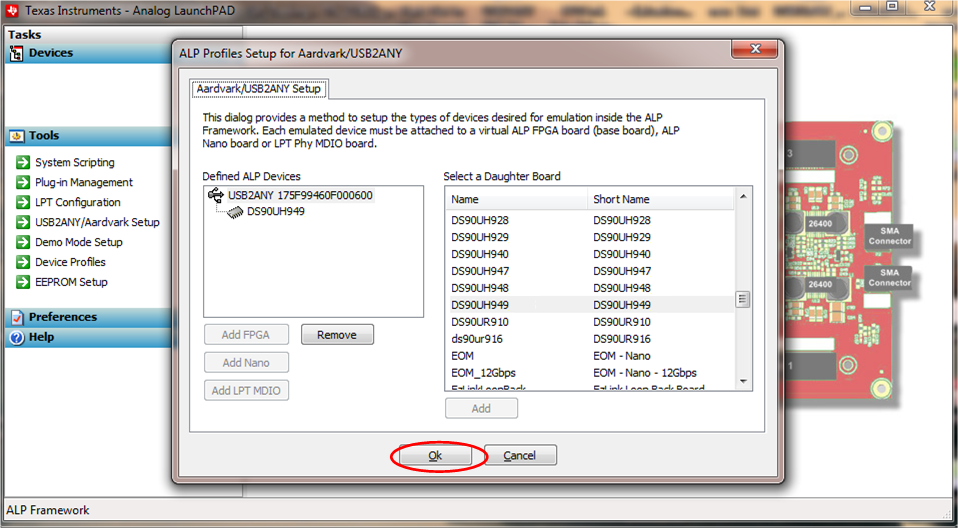Open EEPROM Setup tool
This screenshot has height=528, width=958.
pos(71,282)
